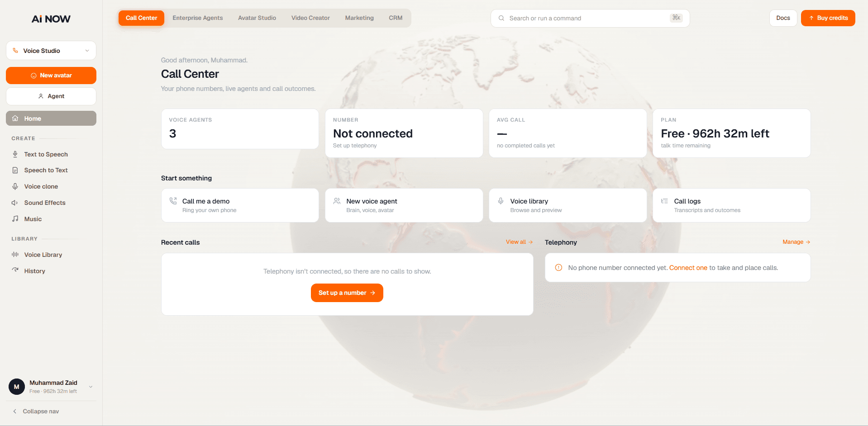This screenshot has width=868, height=426.
Task: Open the Video Creator tab
Action: click(x=310, y=18)
